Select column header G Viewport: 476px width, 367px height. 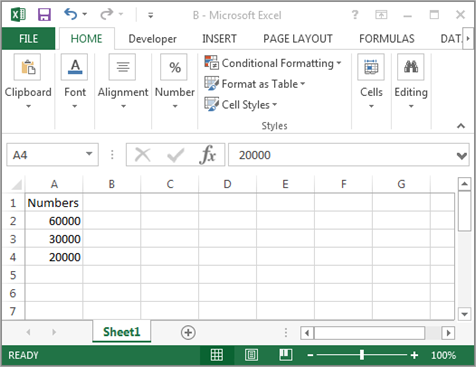(401, 184)
